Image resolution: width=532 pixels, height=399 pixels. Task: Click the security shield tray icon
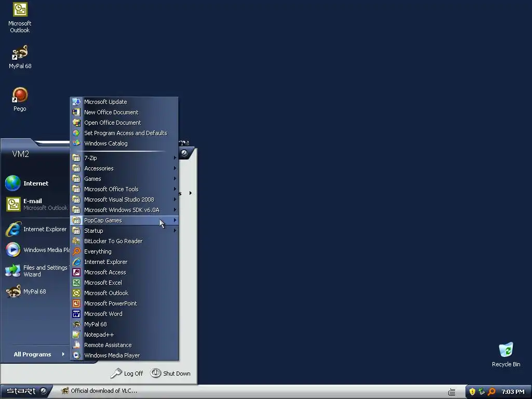click(x=472, y=392)
